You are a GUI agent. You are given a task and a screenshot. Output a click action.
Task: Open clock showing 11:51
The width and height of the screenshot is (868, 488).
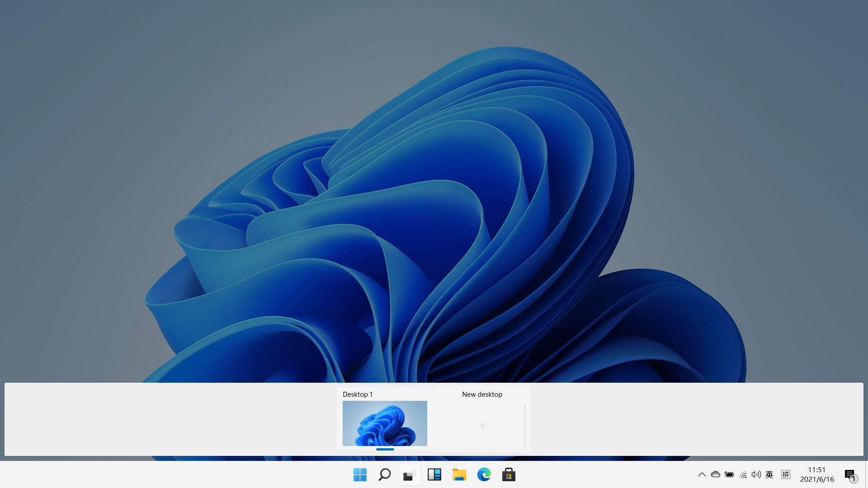tap(816, 470)
